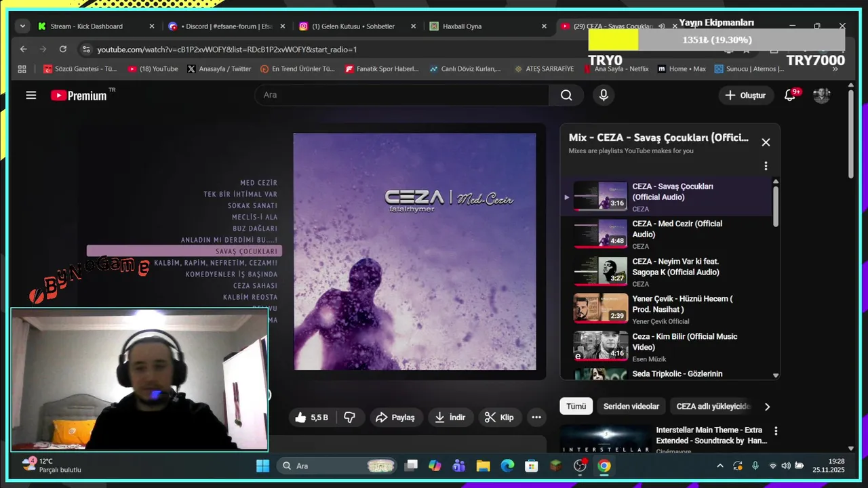Open Microsoft Edge from taskbar
This screenshot has width=868, height=488.
click(507, 466)
